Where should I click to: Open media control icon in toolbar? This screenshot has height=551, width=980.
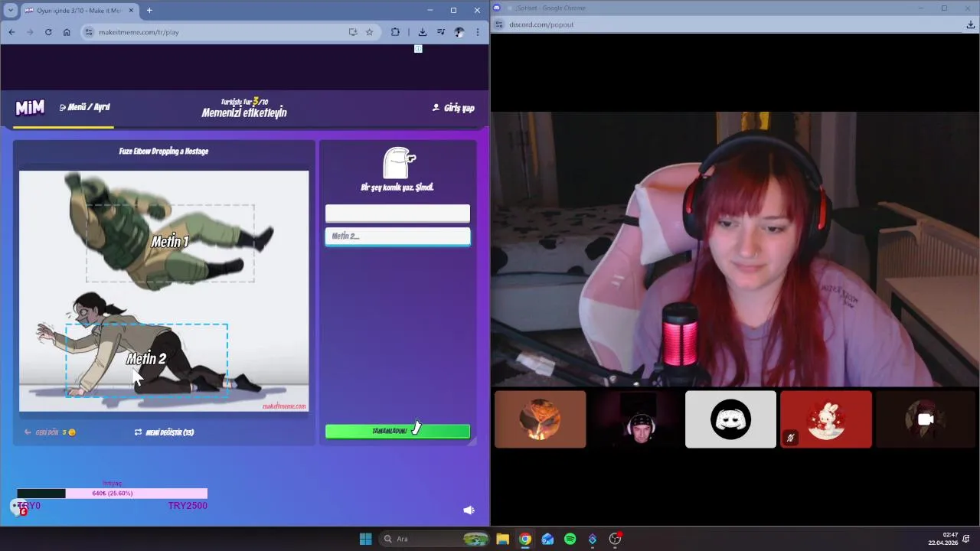click(441, 32)
